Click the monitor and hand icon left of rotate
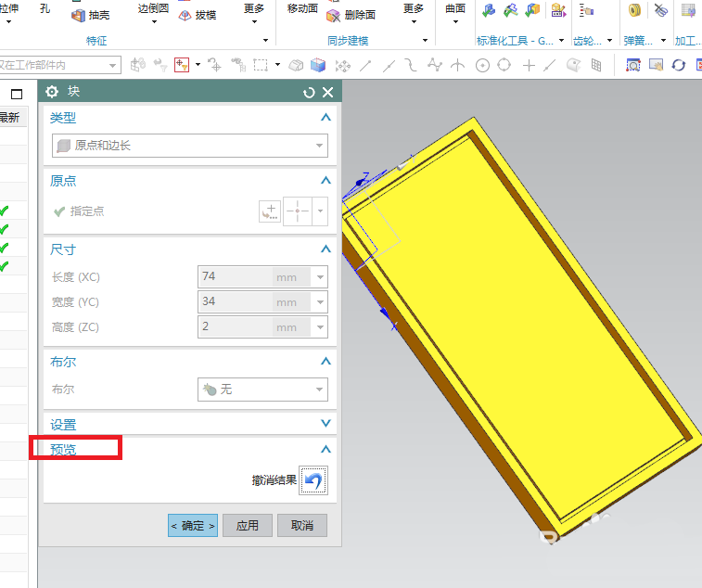The width and height of the screenshot is (702, 588). point(656,65)
